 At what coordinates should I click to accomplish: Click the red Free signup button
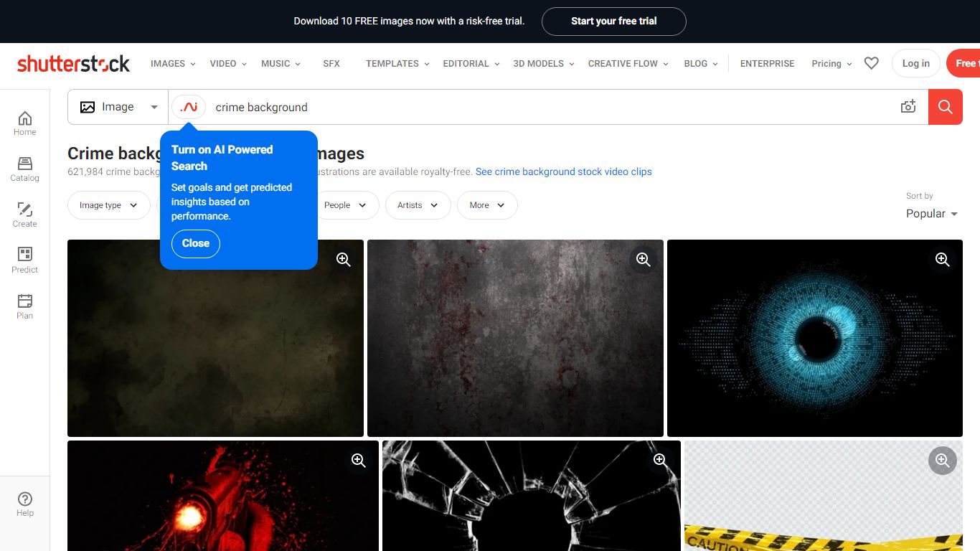click(x=963, y=63)
